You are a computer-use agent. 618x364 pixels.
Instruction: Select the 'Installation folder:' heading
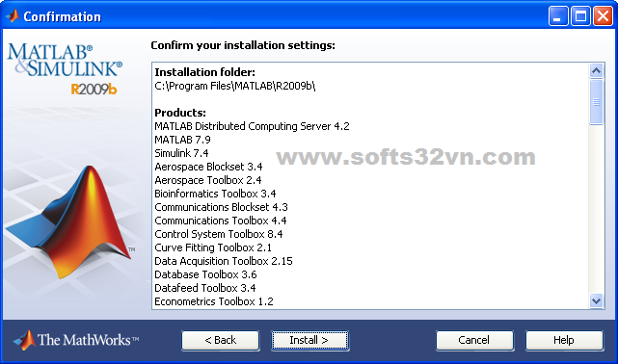[x=205, y=72]
